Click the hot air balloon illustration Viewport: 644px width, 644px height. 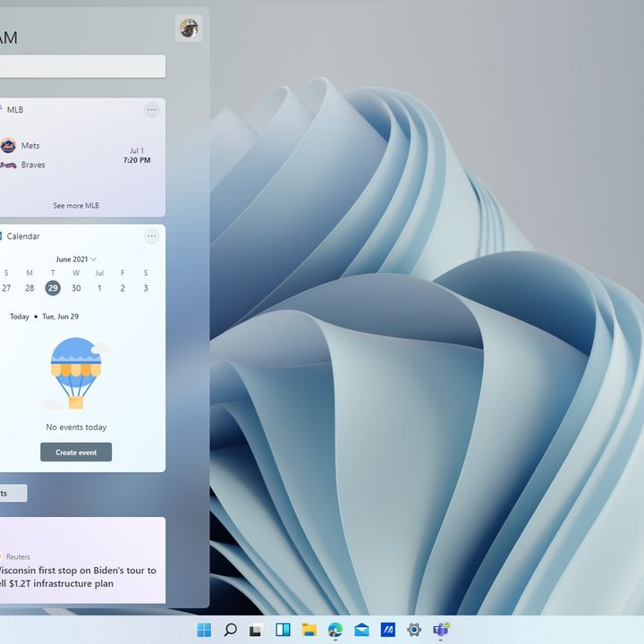pos(76,373)
